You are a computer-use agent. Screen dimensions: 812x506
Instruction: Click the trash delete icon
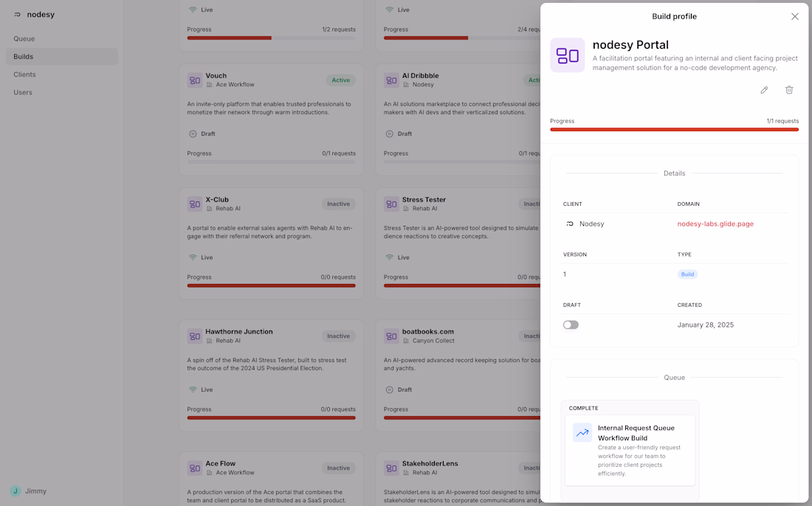[789, 90]
